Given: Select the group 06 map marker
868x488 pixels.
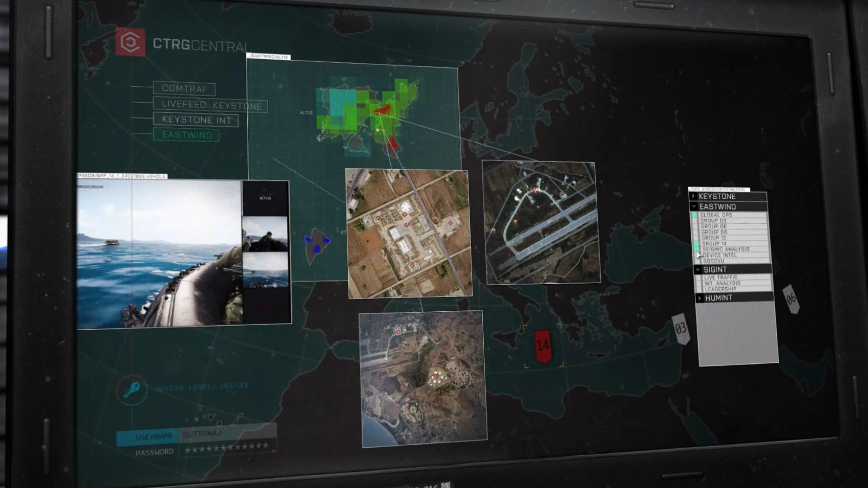Looking at the screenshot, I should [x=791, y=299].
